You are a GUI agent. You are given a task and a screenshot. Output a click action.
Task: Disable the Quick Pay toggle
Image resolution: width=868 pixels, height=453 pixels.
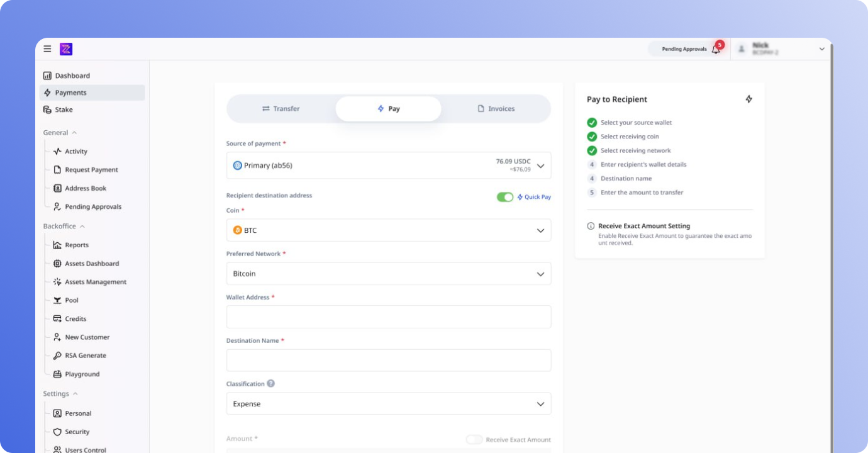505,197
